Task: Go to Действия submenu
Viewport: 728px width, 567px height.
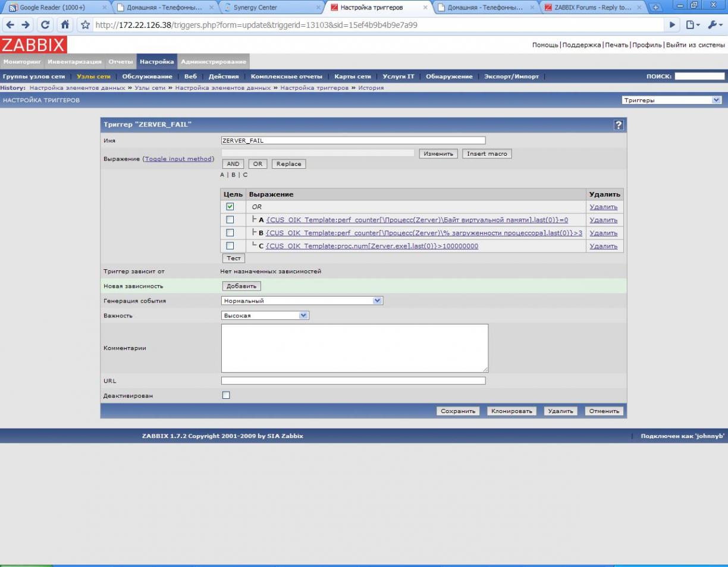Action: point(224,77)
